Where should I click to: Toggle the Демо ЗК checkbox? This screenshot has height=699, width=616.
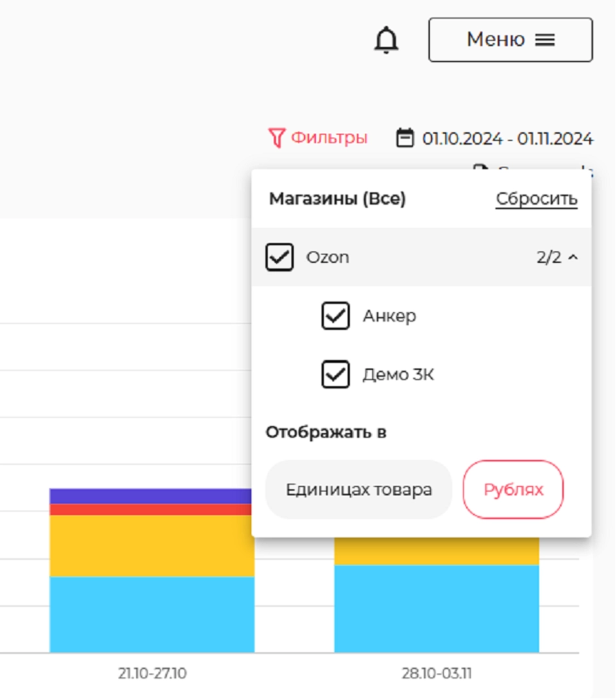(x=335, y=375)
